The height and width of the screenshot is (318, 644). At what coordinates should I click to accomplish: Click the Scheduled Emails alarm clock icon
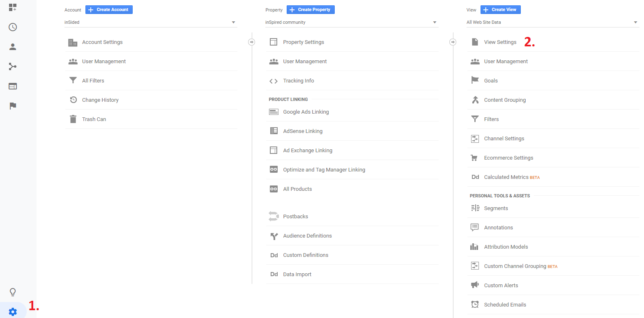pos(475,304)
